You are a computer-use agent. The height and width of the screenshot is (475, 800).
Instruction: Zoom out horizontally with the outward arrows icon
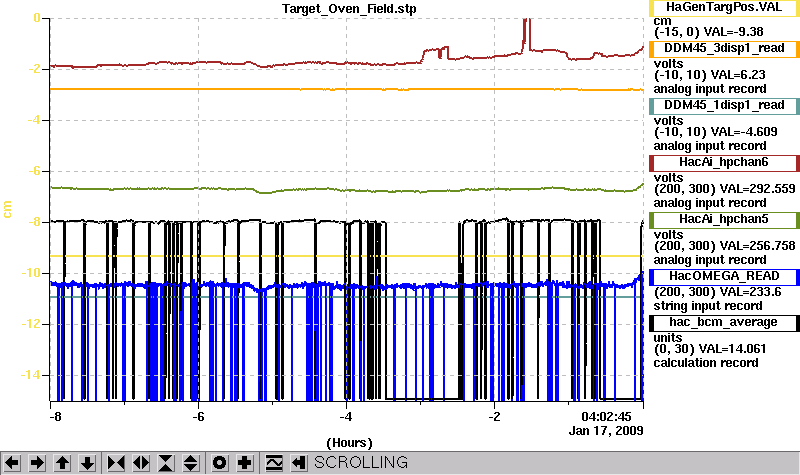pos(141,463)
